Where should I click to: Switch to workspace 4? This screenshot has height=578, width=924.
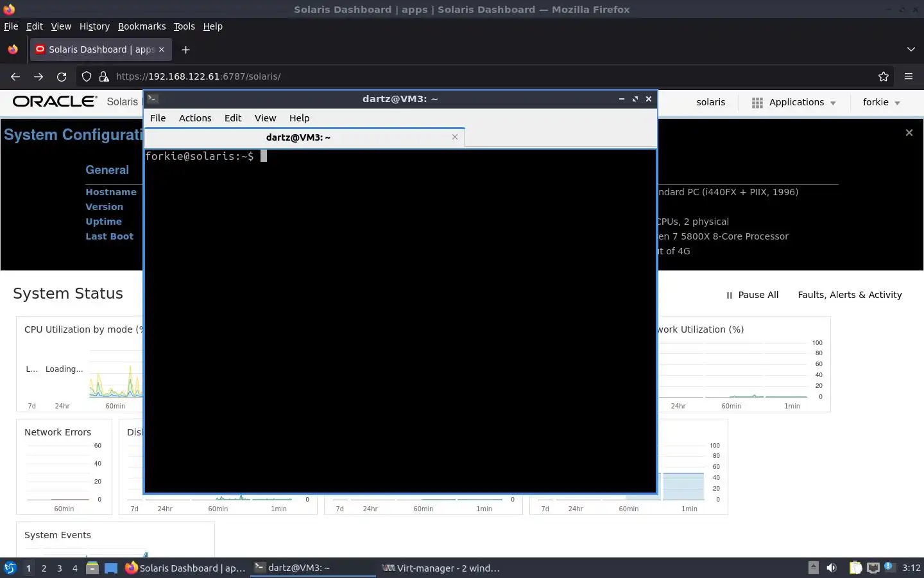[x=75, y=568]
